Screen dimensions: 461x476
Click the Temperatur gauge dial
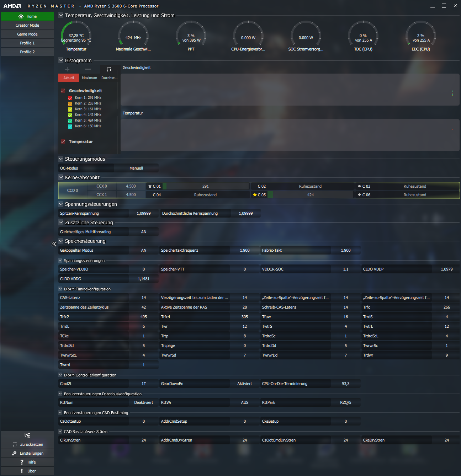[76, 34]
